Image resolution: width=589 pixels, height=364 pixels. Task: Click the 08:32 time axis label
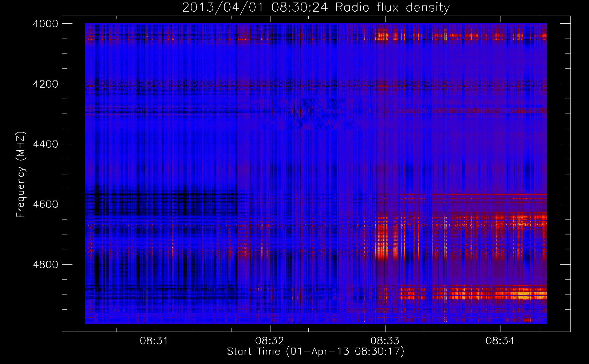(270, 341)
